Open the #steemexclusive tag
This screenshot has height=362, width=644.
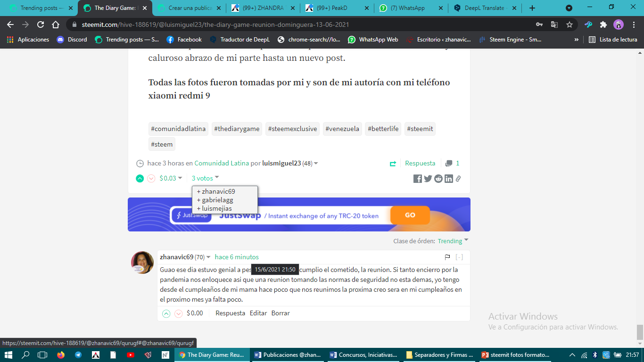[x=292, y=129]
